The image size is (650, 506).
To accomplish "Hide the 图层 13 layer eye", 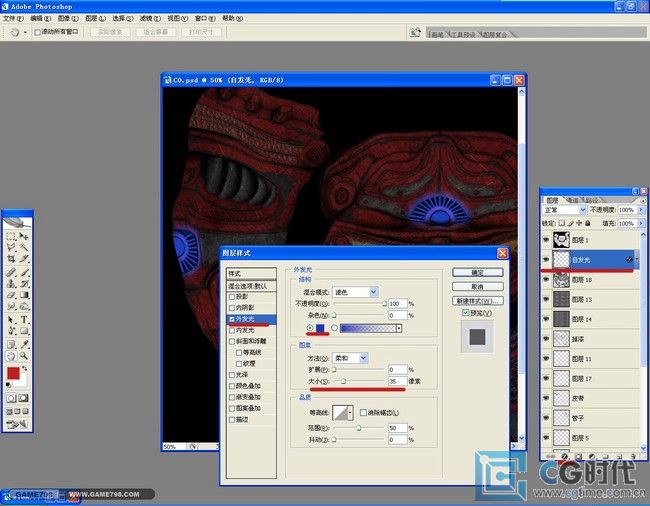I will tap(546, 299).
